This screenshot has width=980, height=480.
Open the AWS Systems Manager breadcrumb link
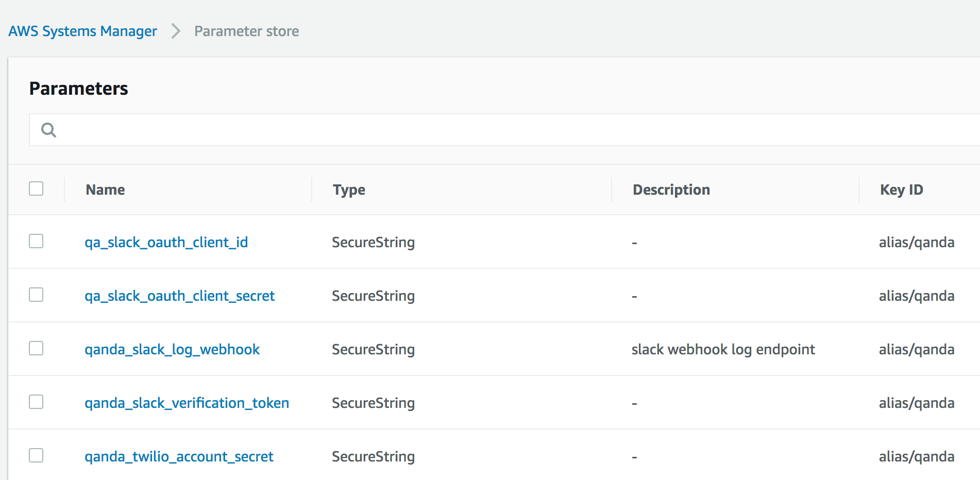click(82, 31)
